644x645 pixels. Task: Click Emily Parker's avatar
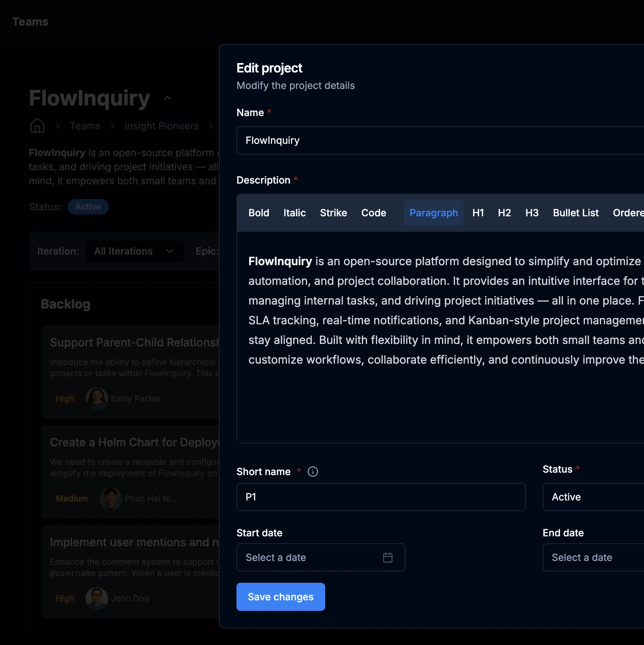(96, 398)
